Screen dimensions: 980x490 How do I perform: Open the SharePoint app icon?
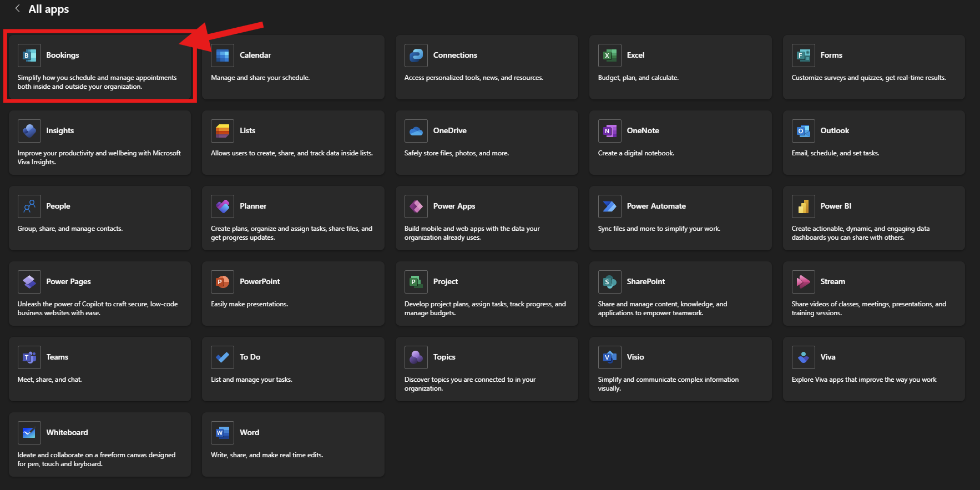(x=610, y=282)
